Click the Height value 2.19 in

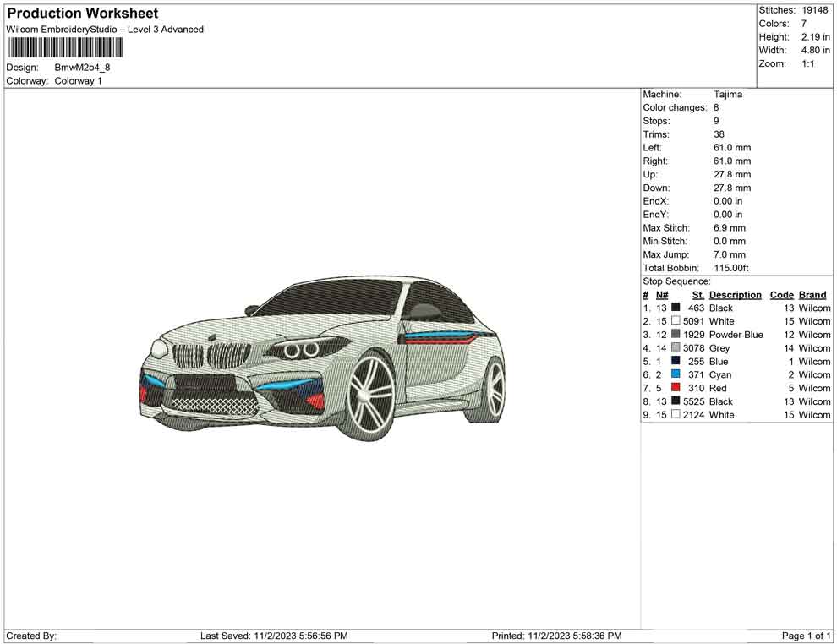click(x=816, y=37)
